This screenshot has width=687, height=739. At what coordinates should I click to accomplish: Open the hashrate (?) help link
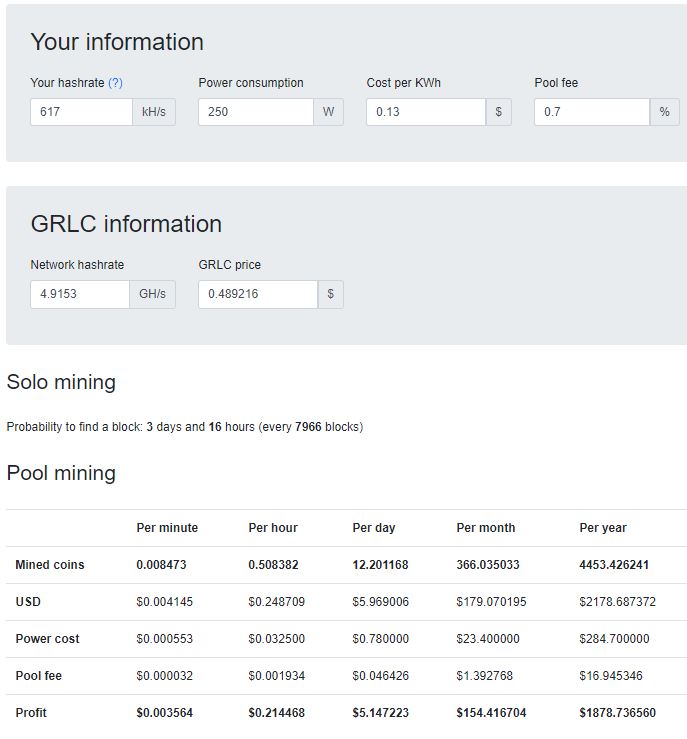click(x=115, y=83)
